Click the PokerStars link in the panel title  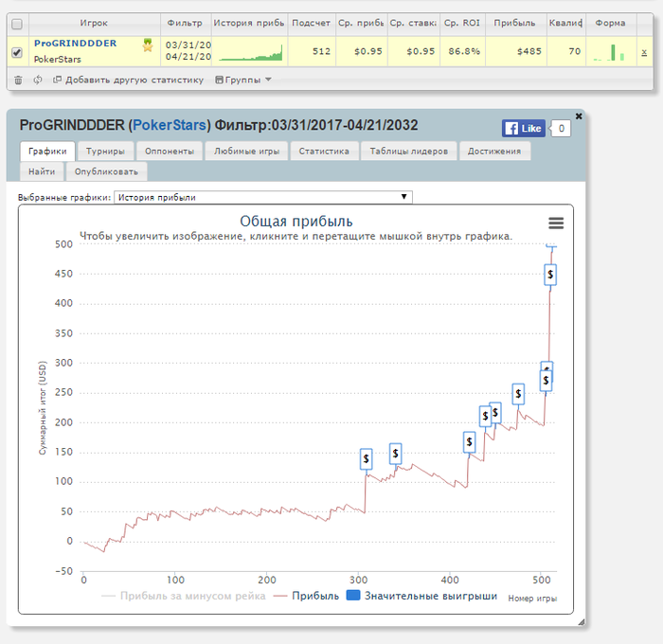click(x=170, y=125)
